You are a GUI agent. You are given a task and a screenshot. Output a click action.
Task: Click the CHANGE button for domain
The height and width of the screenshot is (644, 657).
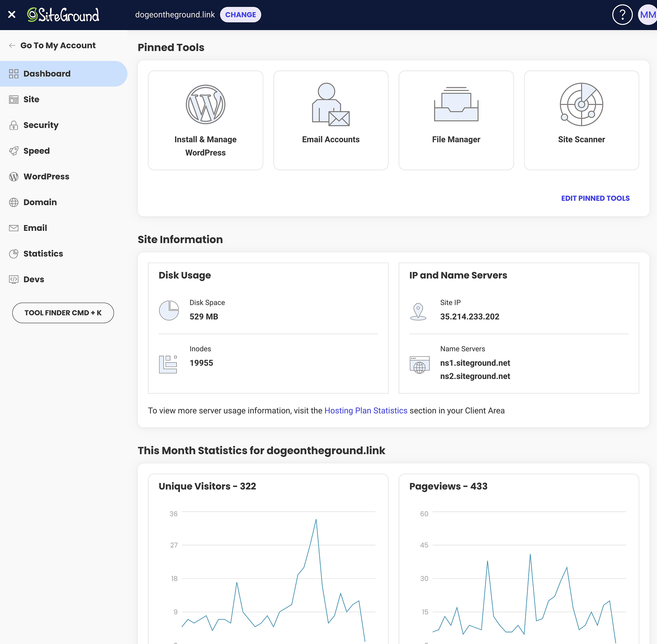click(240, 15)
